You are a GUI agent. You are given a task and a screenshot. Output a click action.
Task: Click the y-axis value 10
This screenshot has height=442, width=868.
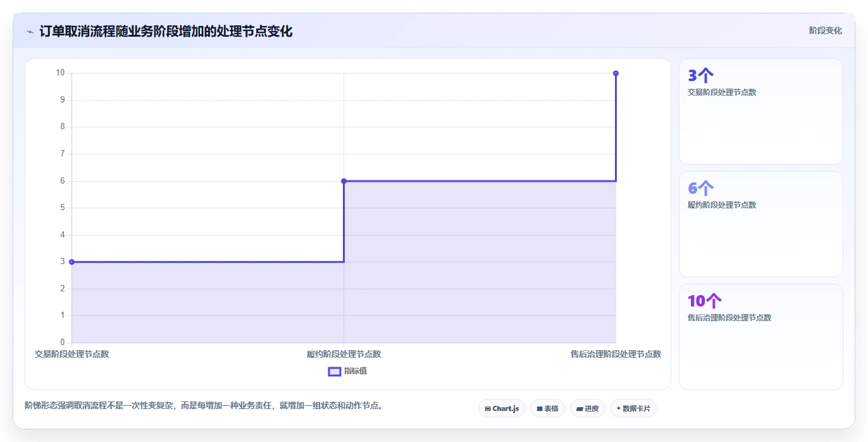click(60, 73)
